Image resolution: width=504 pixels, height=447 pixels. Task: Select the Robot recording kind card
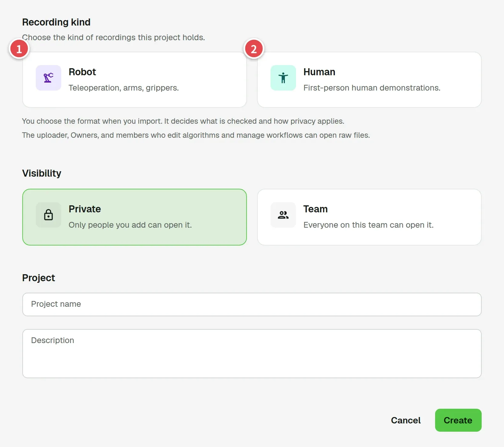135,80
